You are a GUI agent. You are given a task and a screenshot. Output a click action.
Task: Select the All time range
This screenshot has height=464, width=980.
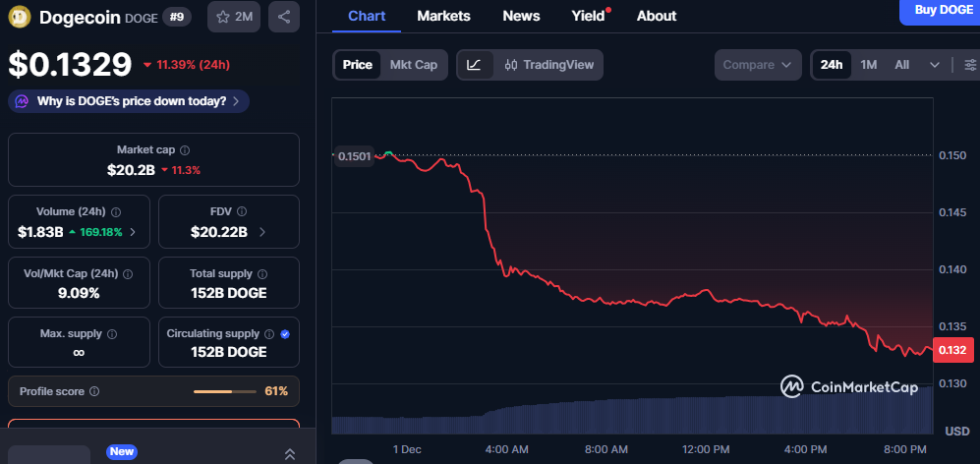point(902,65)
